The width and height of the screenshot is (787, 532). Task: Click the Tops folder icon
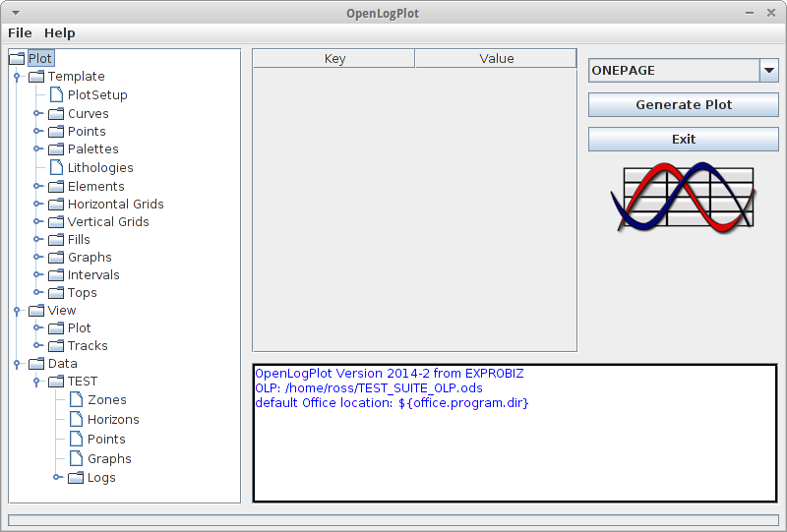pyautogui.click(x=56, y=293)
